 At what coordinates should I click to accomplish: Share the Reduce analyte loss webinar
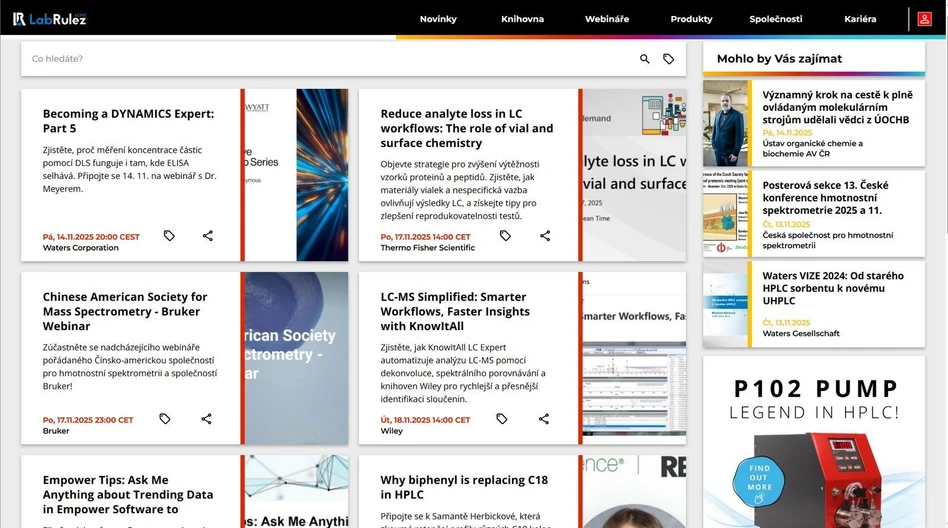pos(545,235)
